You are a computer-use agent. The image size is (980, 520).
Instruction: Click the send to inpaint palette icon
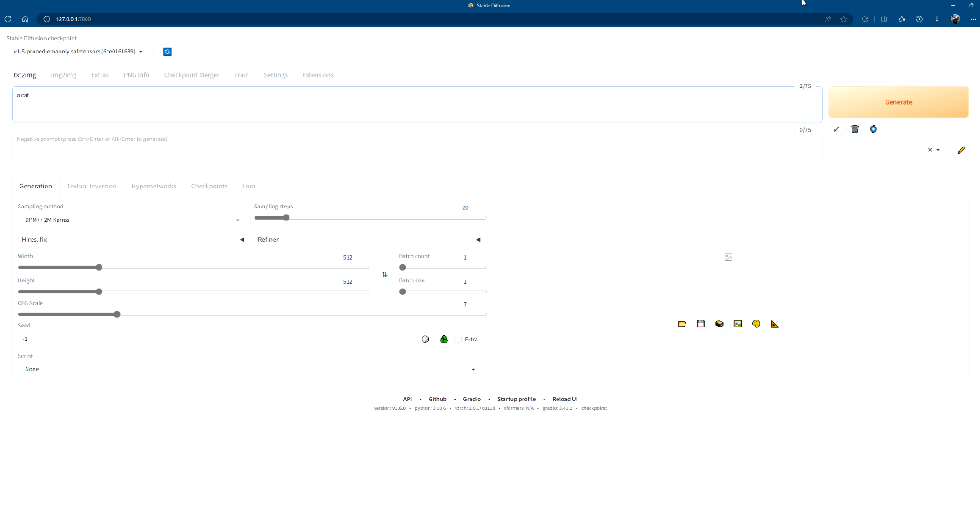756,324
